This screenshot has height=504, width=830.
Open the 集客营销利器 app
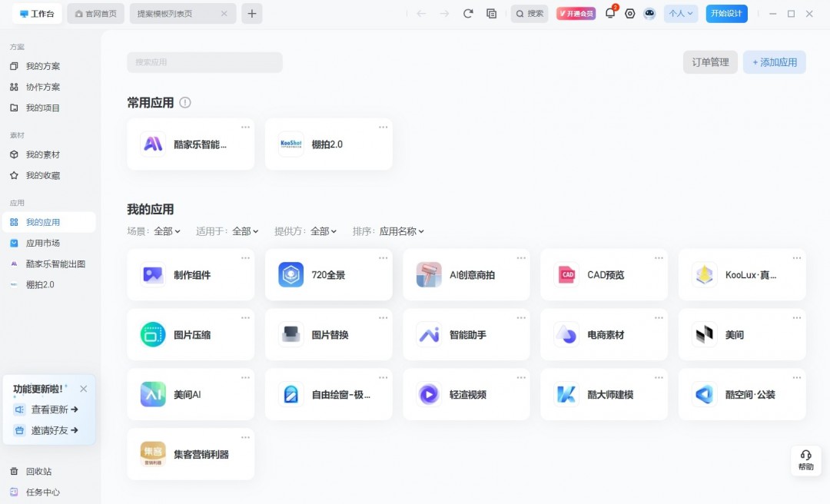(190, 454)
